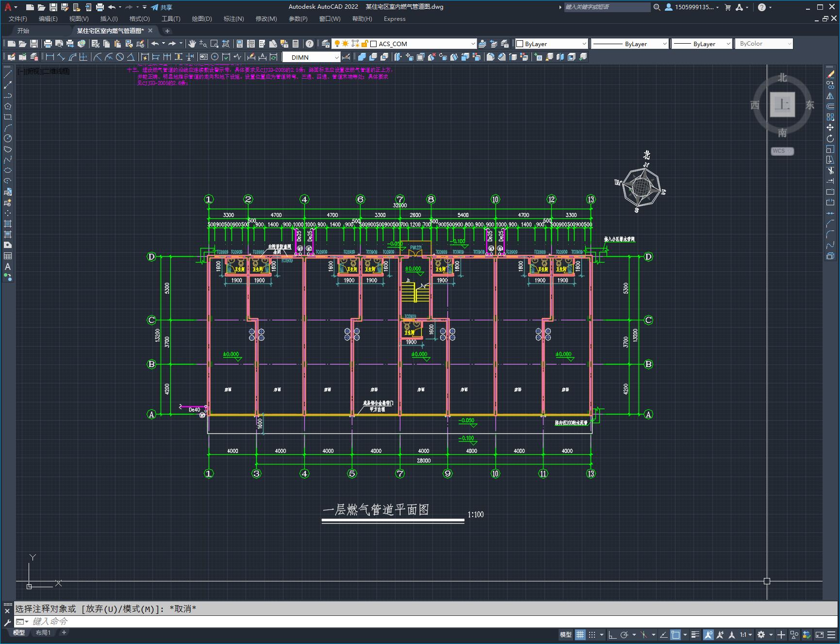Select the Radius dimension tool

point(98,57)
